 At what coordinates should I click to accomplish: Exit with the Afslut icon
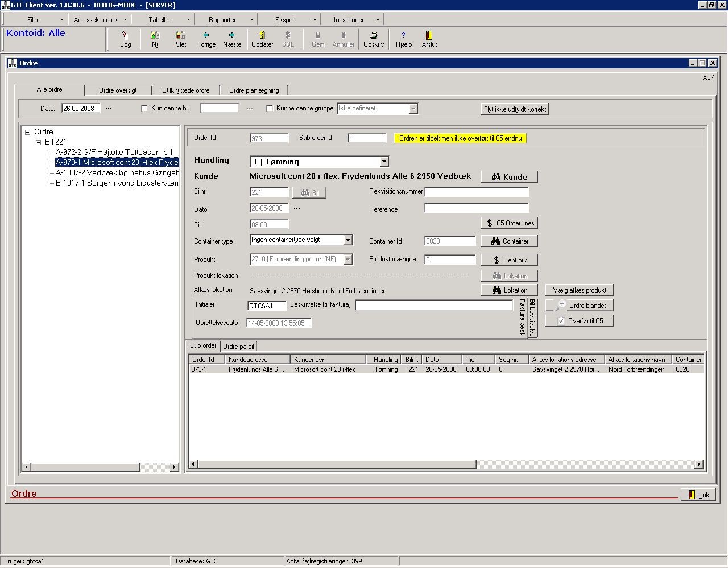[x=429, y=39]
